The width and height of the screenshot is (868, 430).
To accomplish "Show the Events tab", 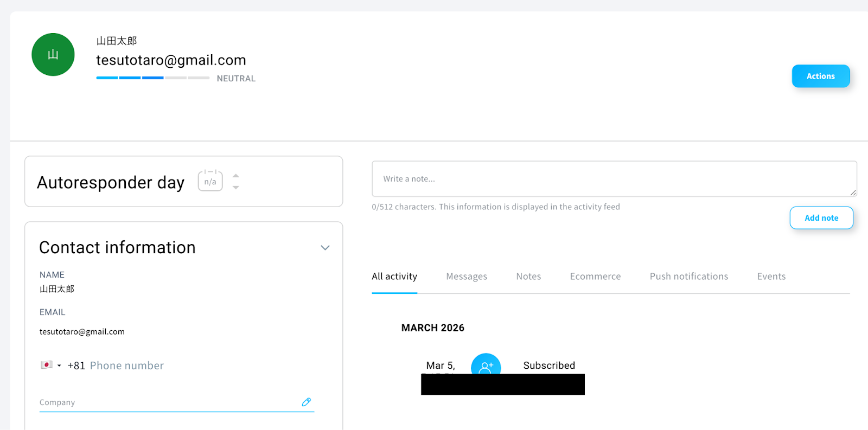I will (771, 277).
